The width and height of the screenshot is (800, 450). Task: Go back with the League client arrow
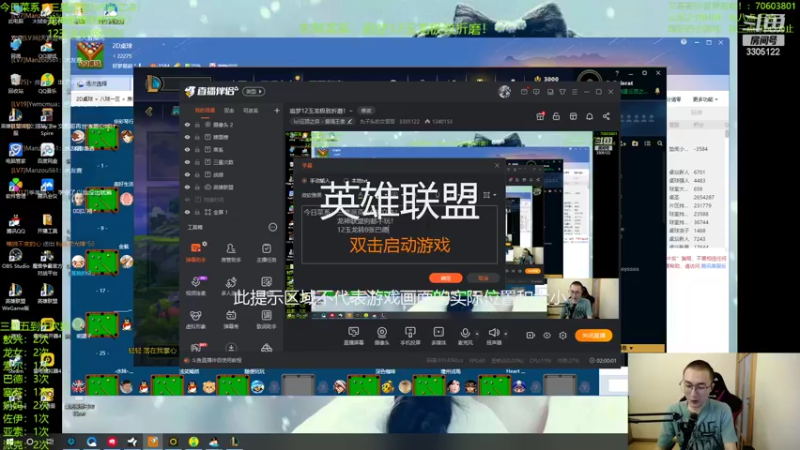(149, 111)
